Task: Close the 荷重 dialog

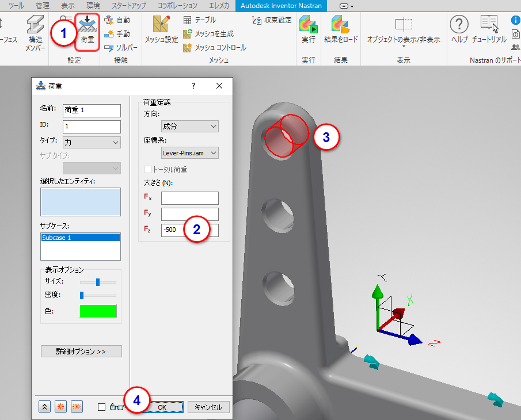Action: point(219,86)
